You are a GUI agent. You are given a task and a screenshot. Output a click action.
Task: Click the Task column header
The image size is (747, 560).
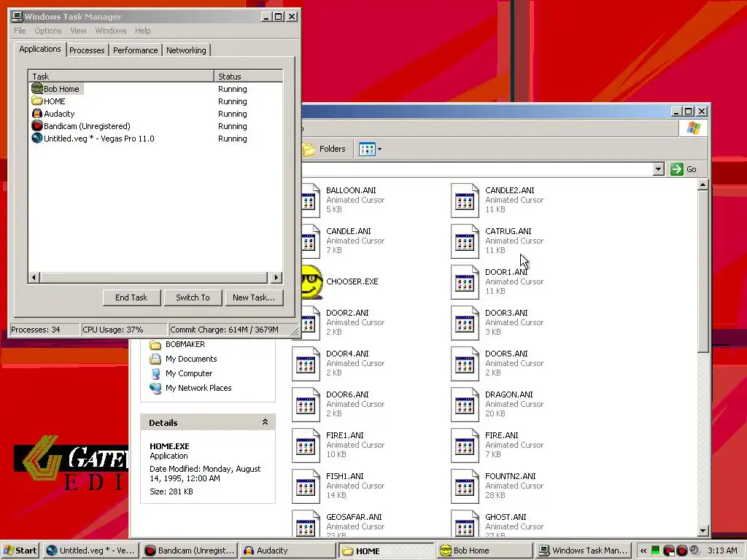pos(121,76)
